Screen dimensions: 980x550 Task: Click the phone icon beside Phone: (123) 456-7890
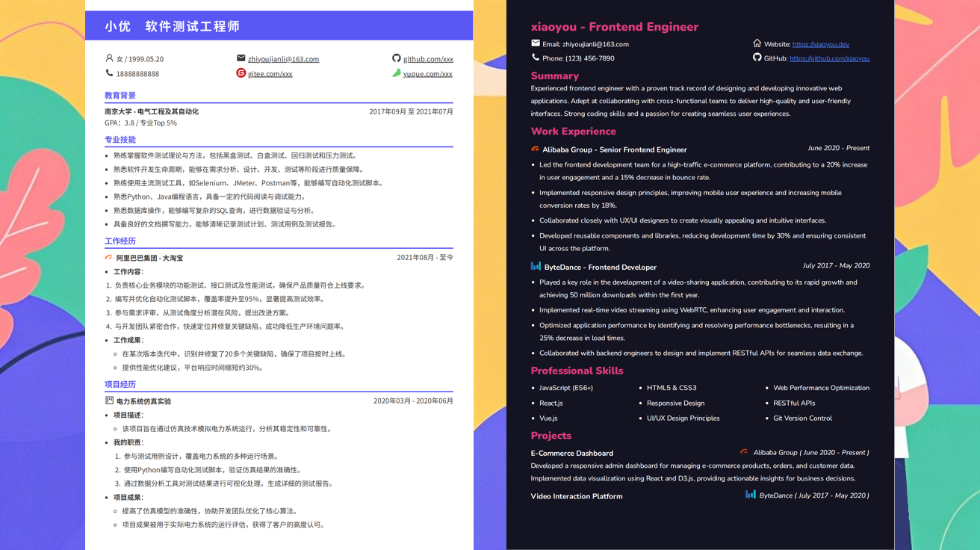point(536,58)
